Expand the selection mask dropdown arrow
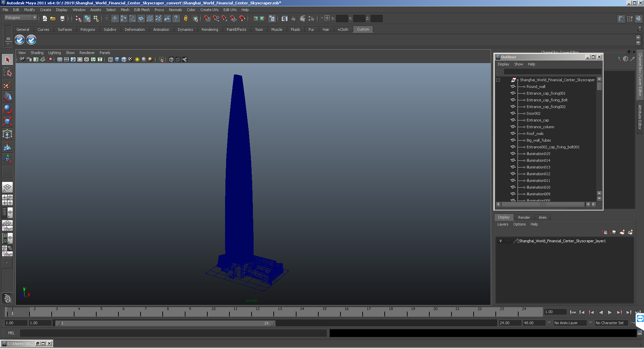 click(x=107, y=18)
